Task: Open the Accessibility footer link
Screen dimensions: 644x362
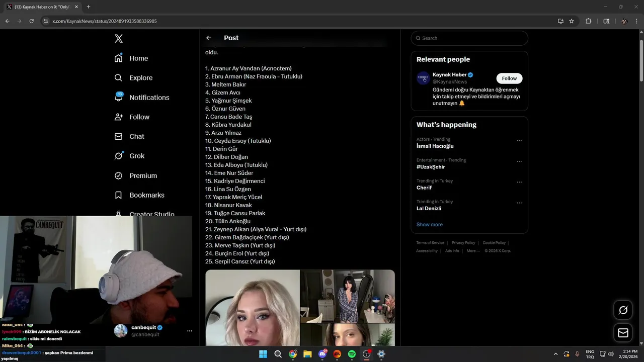Action: point(427,251)
